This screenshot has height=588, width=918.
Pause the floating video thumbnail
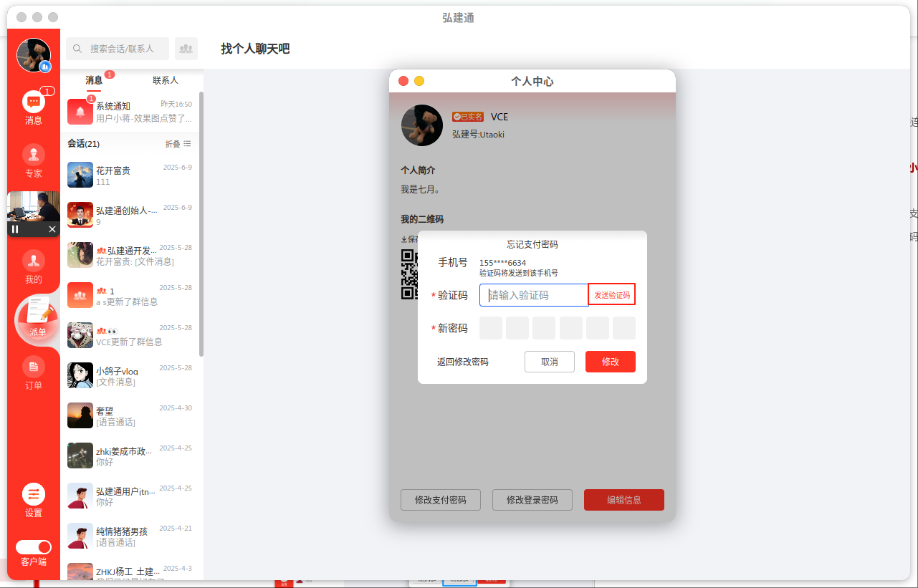click(15, 229)
